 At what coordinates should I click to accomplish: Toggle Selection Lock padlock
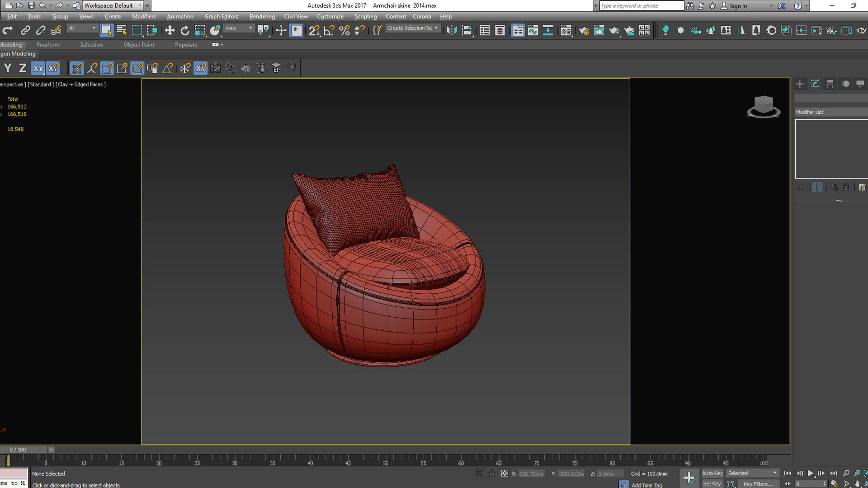[492, 474]
